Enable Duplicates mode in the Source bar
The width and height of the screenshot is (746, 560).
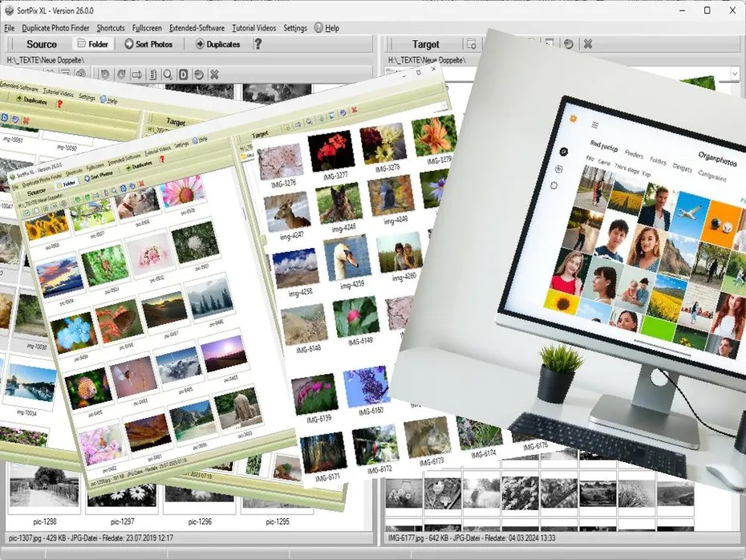tap(219, 44)
